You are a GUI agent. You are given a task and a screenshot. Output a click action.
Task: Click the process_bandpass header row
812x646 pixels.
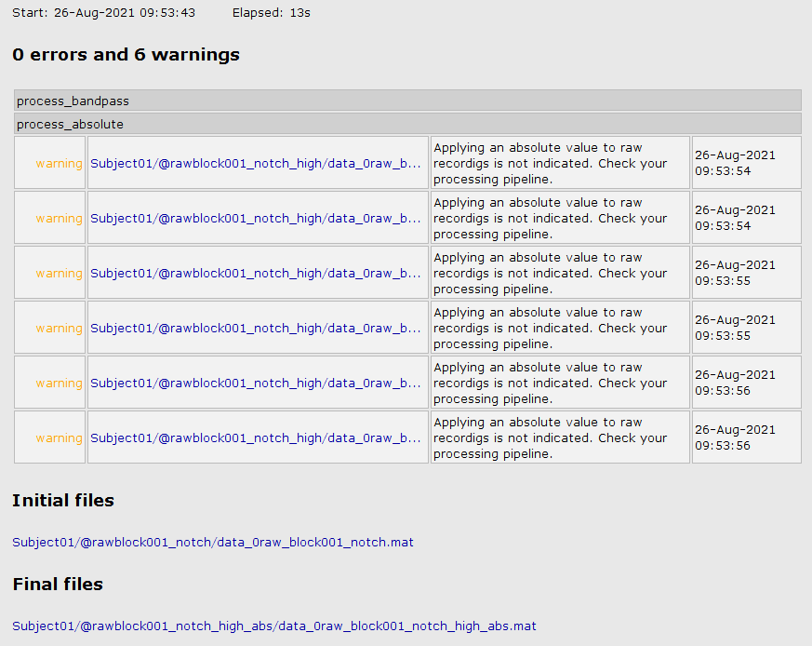point(407,101)
